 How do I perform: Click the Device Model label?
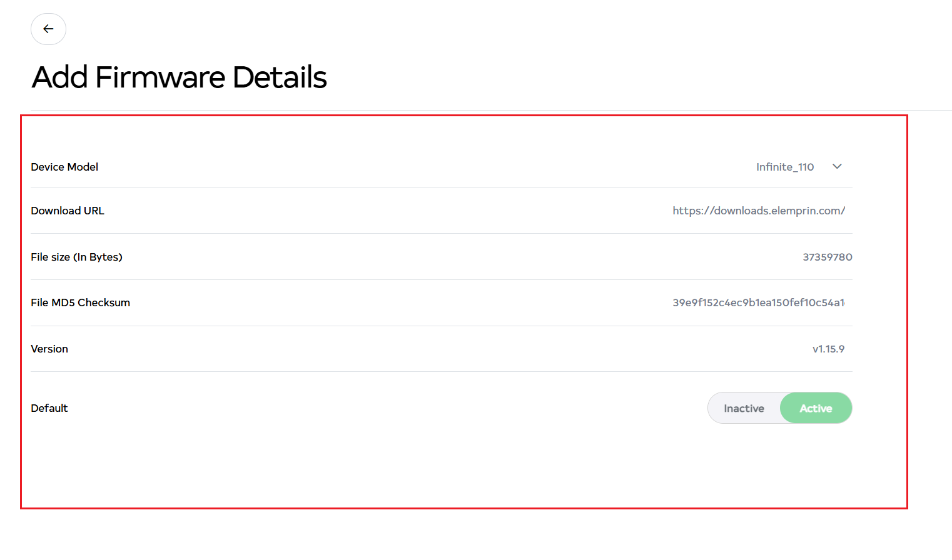click(x=64, y=167)
